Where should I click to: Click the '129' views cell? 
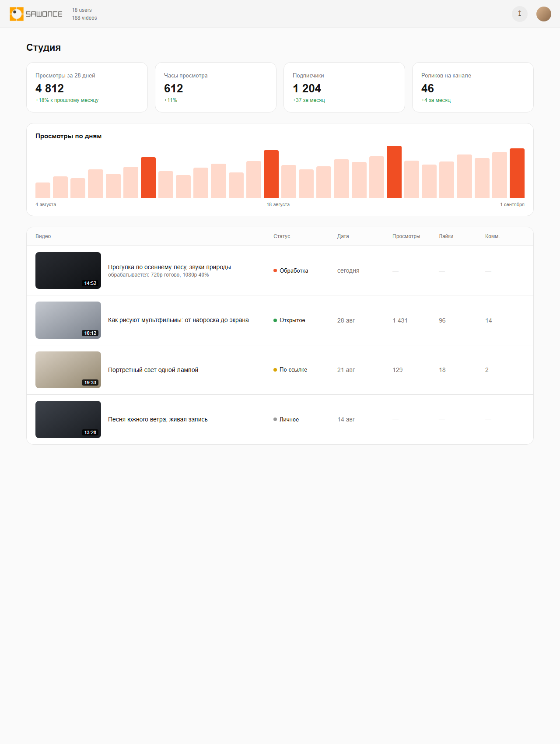[x=398, y=370]
